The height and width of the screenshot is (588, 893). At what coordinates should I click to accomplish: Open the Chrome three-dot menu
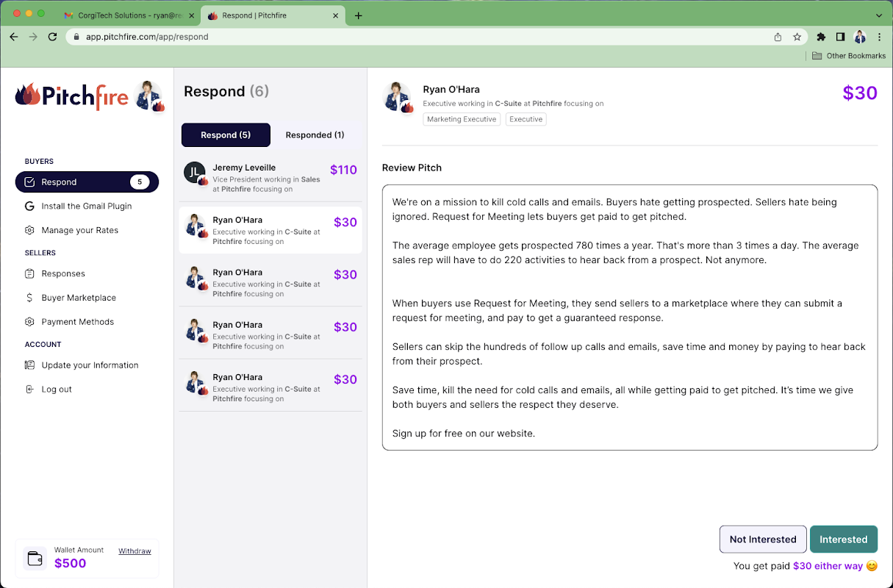(878, 37)
